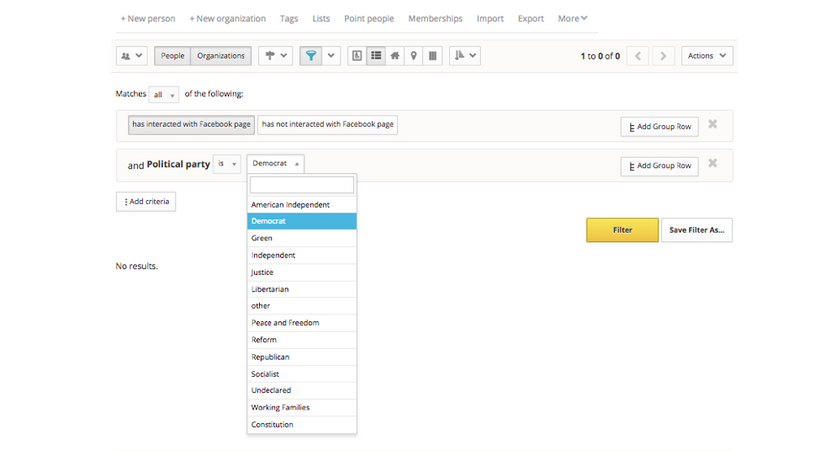The image size is (824, 451).
Task: Focus the party search input box
Action: pyautogui.click(x=301, y=185)
